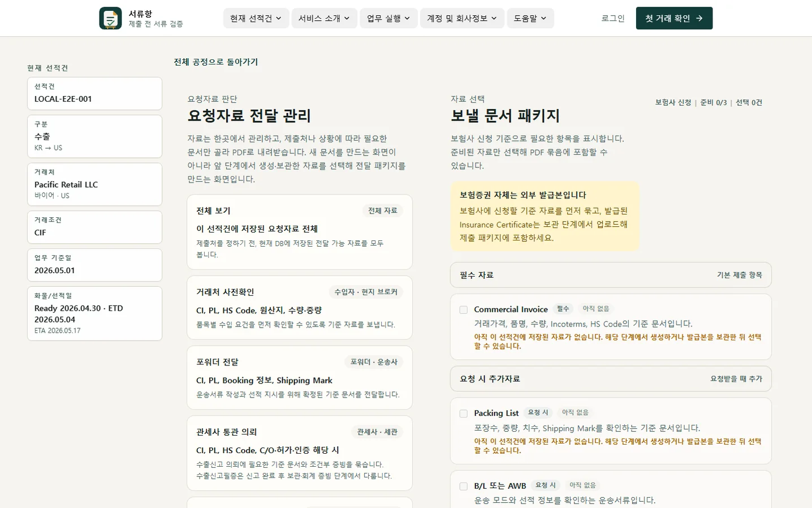Expand 계정 및 회사정보 menu
This screenshot has width=812, height=508.
pyautogui.click(x=462, y=18)
